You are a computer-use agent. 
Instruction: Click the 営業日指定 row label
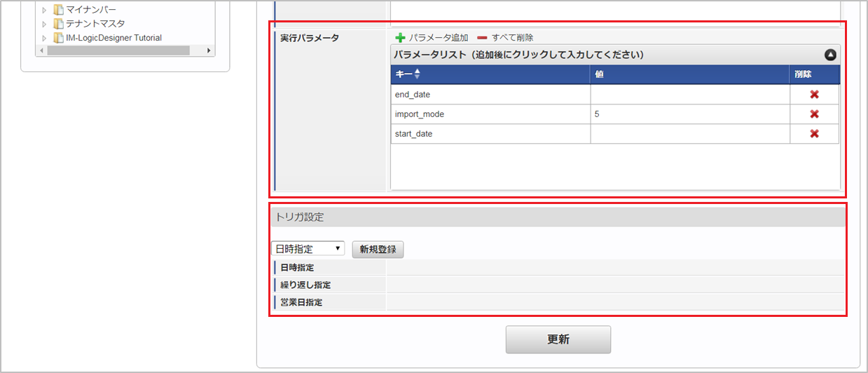[301, 303]
